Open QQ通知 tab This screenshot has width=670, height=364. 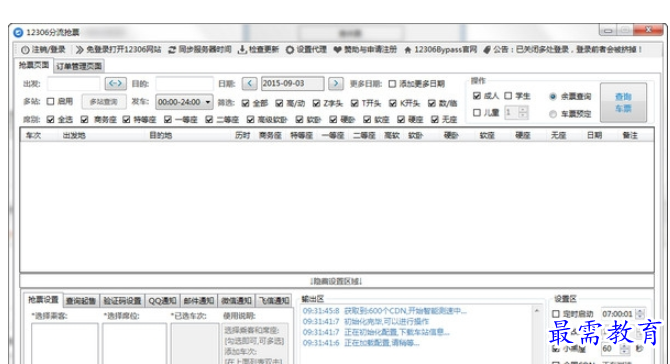pyautogui.click(x=162, y=301)
